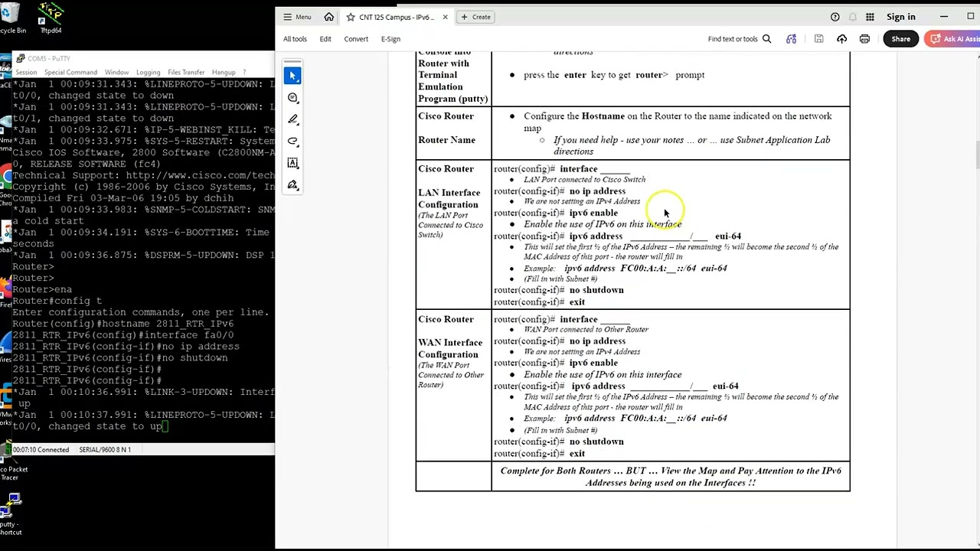Image resolution: width=980 pixels, height=551 pixels.
Task: Open the Acrobat notifications bell
Action: tap(853, 17)
